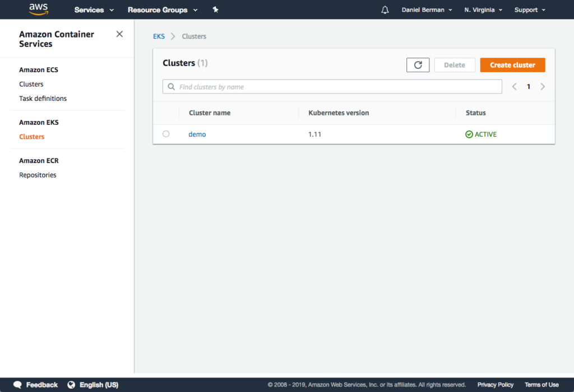Go to the AWS home logo
Viewport: 574px width, 392px height.
coord(39,10)
